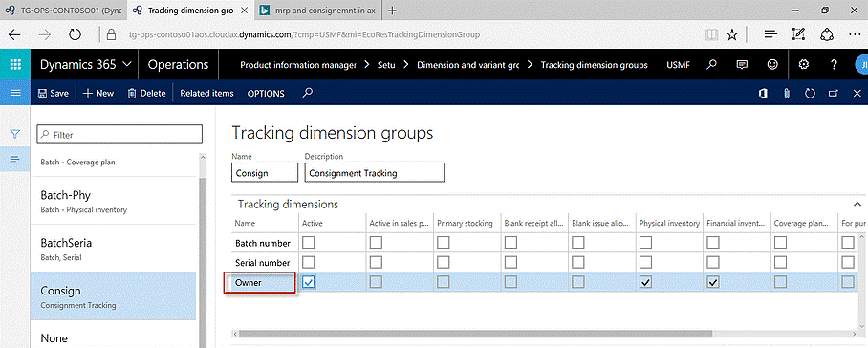Go back in browser

click(x=15, y=34)
